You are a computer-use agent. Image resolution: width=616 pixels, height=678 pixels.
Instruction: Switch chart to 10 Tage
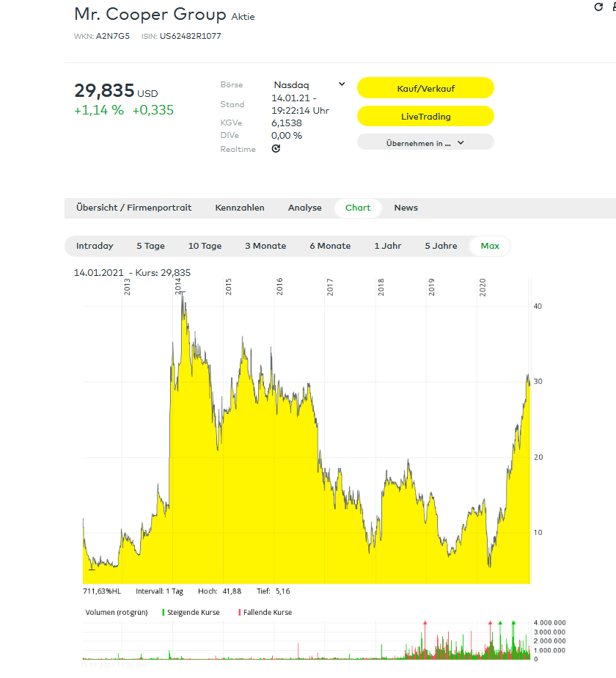205,246
